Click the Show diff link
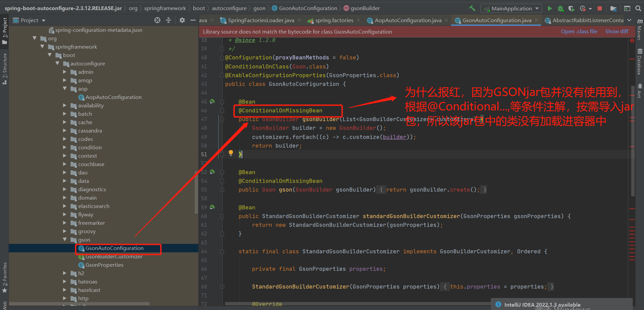Viewport: 644px width, 310px height. pyautogui.click(x=616, y=31)
